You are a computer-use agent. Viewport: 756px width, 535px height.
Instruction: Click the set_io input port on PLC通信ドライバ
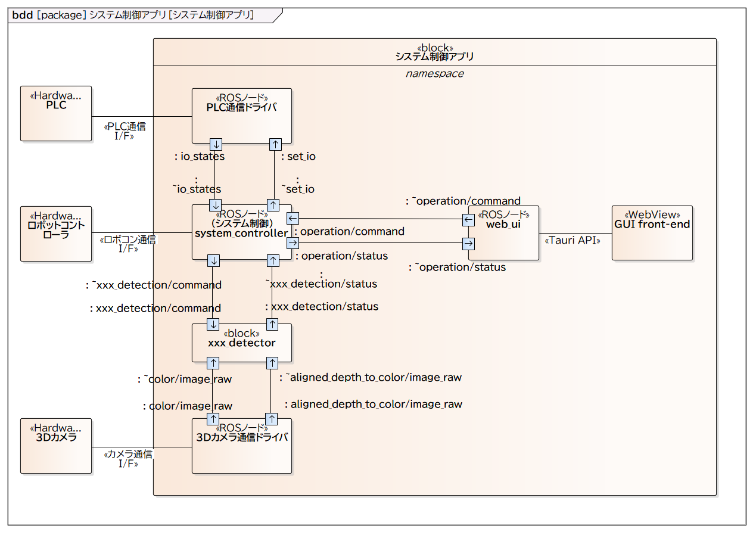(x=275, y=144)
